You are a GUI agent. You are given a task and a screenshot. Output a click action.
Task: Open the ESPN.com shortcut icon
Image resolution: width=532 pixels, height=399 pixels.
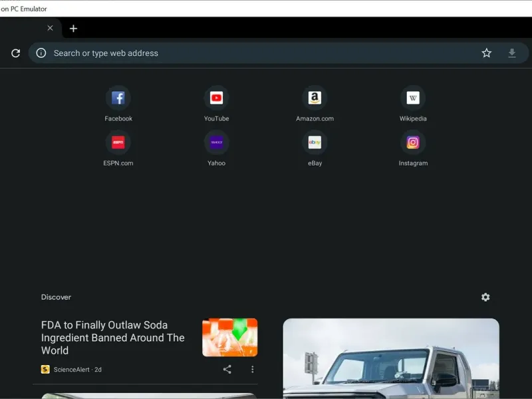click(118, 142)
